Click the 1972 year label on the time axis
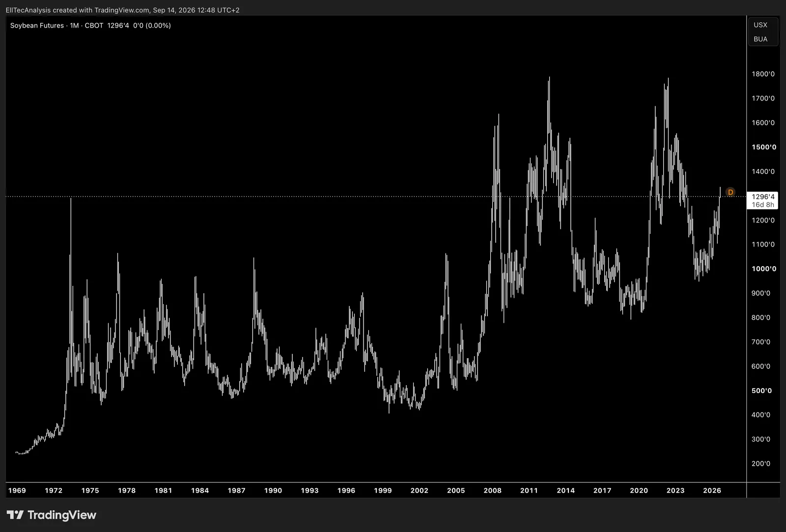 point(54,490)
